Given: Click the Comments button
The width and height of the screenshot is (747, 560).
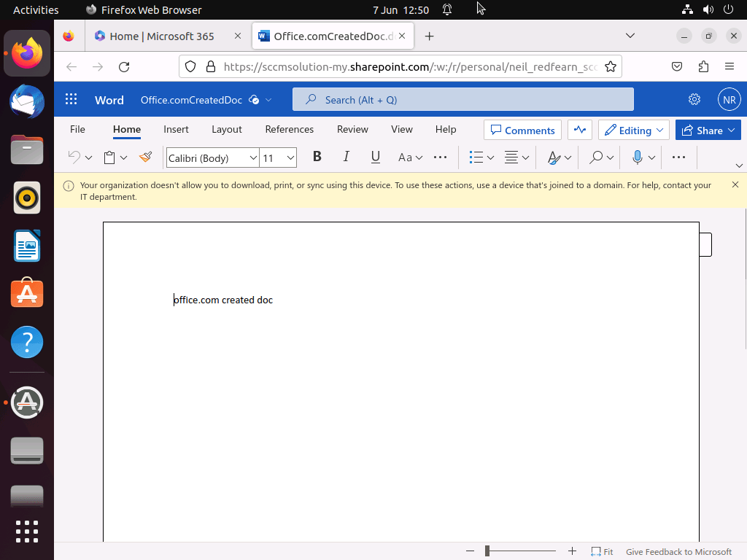Looking at the screenshot, I should (522, 130).
